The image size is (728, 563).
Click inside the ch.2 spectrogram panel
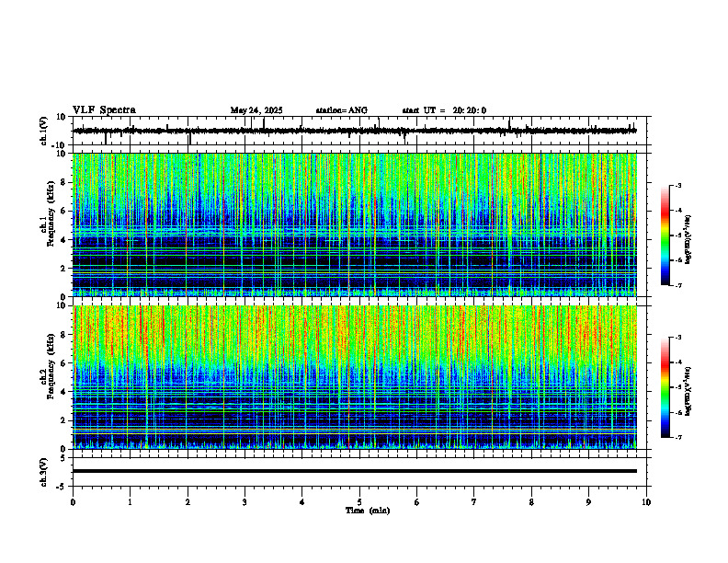pyautogui.click(x=355, y=377)
